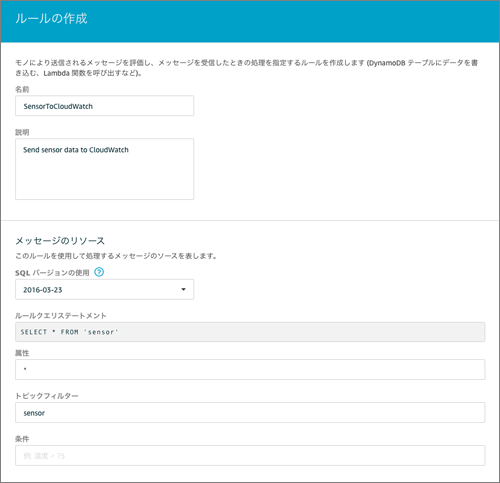This screenshot has width=500, height=483.
Task: Focus the 条件 condition input field
Action: 250,455
